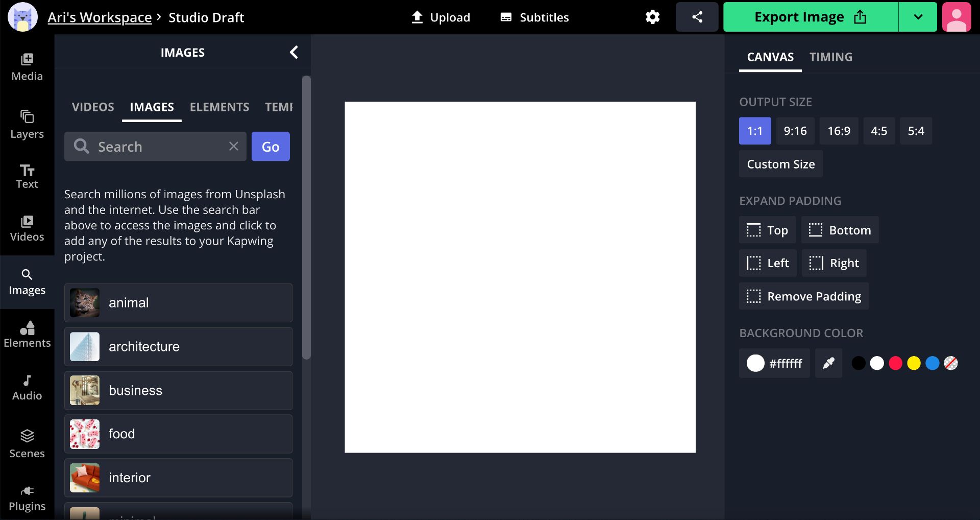The height and width of the screenshot is (520, 980).
Task: Choose the red background swatch
Action: [895, 363]
